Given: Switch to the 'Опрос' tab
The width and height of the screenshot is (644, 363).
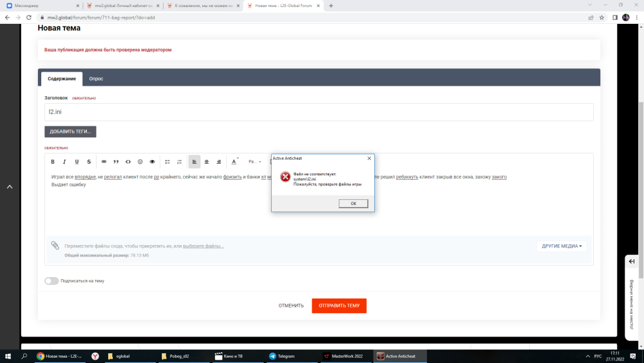Looking at the screenshot, I should tap(96, 79).
